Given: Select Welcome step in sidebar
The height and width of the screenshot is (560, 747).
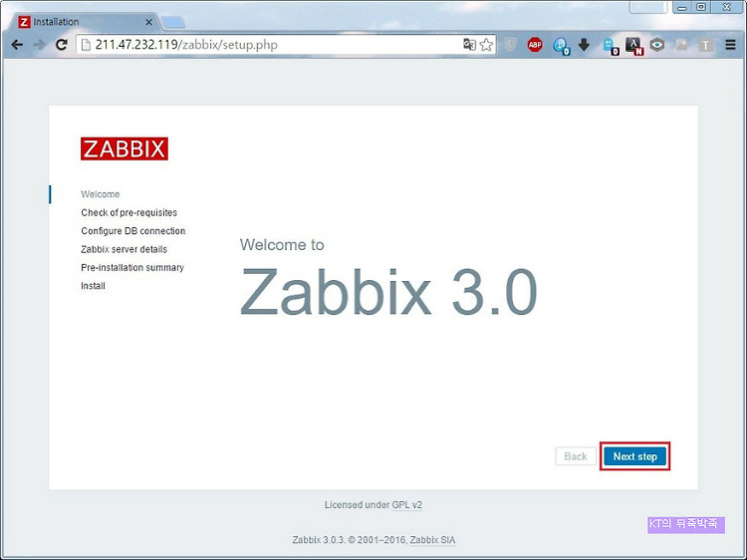Looking at the screenshot, I should coord(100,194).
